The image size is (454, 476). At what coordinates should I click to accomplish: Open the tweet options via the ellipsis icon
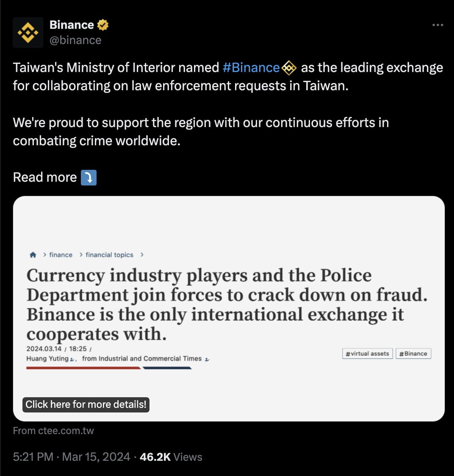click(437, 25)
